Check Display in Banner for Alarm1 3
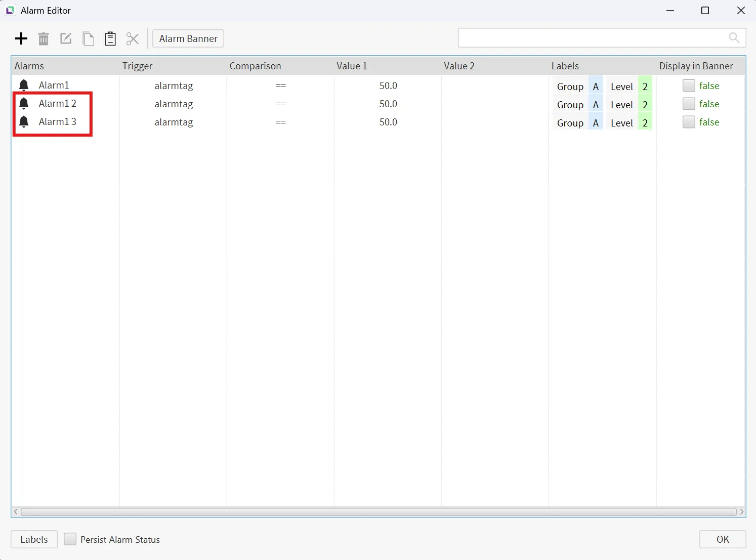The image size is (756, 560). click(688, 122)
